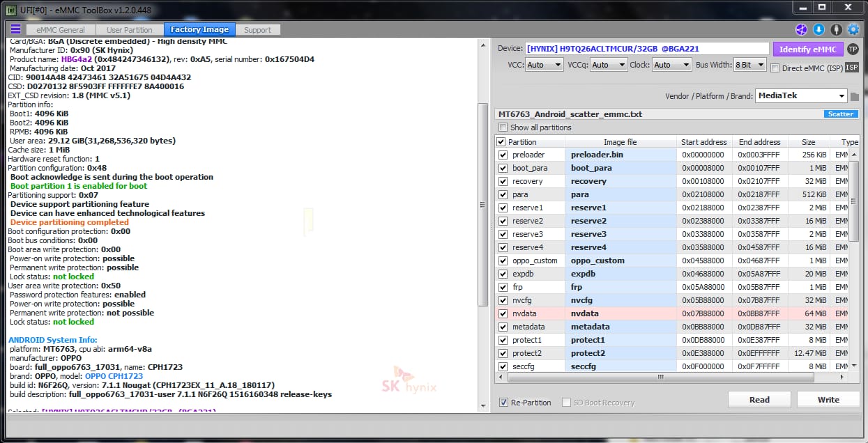Click the black microphone-shaped icon

[x=836, y=29]
